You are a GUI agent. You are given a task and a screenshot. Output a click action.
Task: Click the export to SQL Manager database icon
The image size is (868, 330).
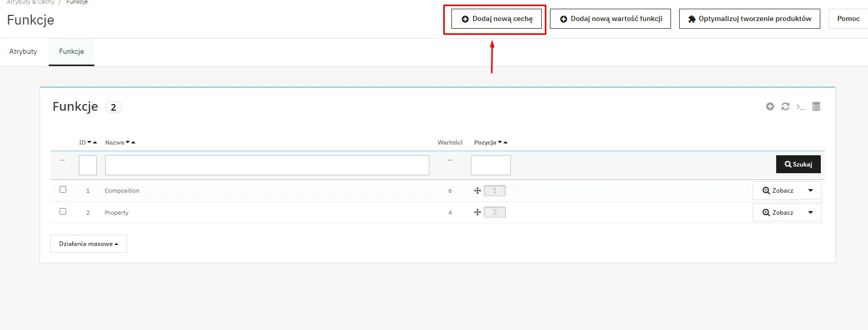click(x=816, y=107)
